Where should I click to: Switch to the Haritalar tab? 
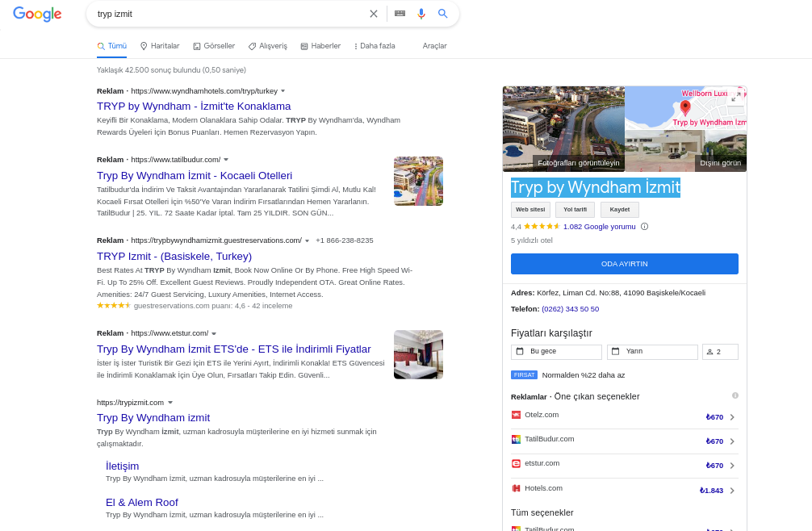[x=160, y=46]
